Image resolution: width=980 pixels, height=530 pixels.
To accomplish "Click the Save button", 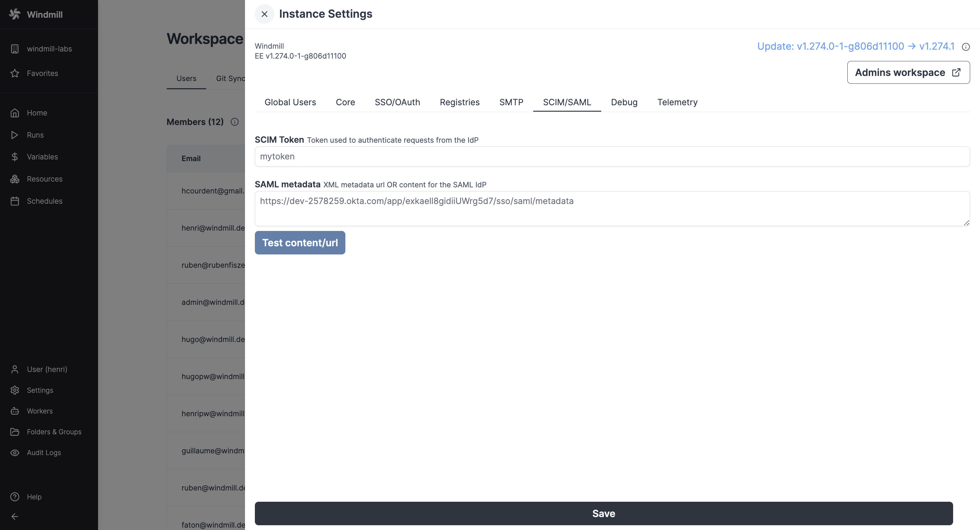I will click(x=603, y=513).
